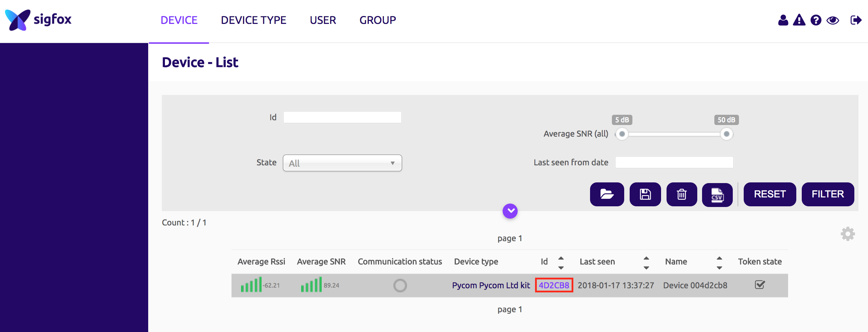Viewport: 868px width, 332px height.
Task: Click the user profile icon
Action: (783, 20)
